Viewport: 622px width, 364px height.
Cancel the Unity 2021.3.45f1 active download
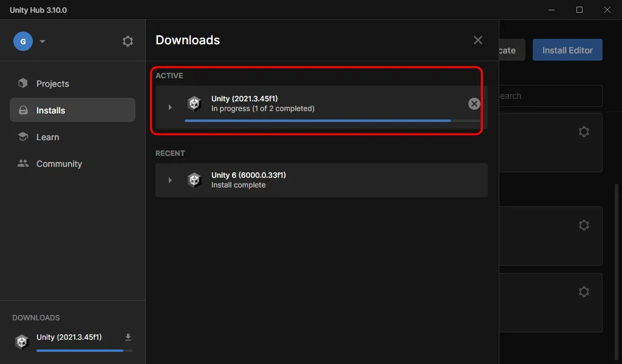pos(474,104)
